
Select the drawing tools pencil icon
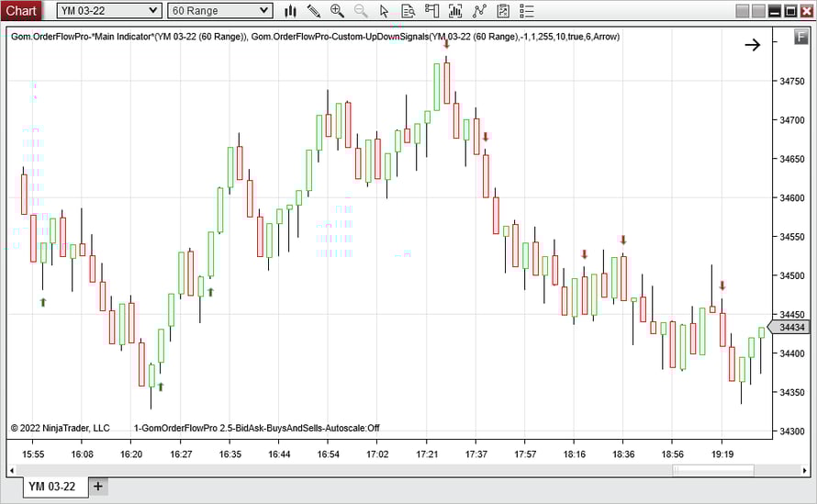pos(314,11)
